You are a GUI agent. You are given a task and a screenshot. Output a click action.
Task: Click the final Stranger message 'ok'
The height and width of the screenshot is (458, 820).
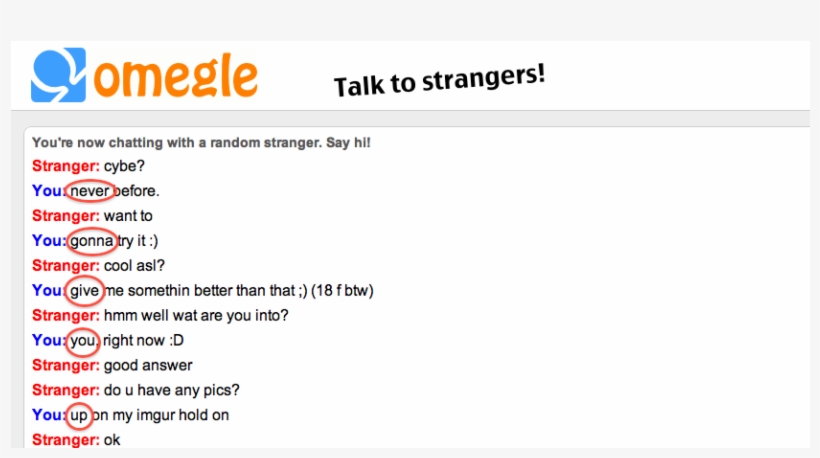112,440
